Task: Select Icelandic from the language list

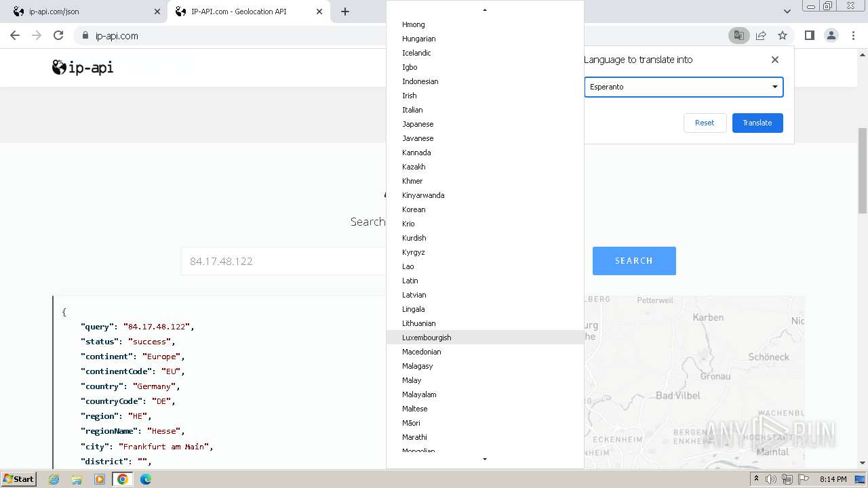Action: click(485, 53)
